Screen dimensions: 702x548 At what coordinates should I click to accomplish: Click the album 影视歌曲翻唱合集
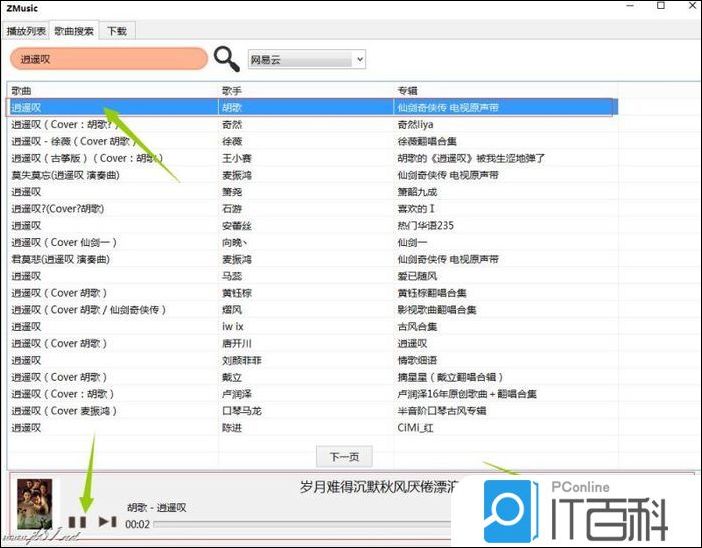pos(437,310)
